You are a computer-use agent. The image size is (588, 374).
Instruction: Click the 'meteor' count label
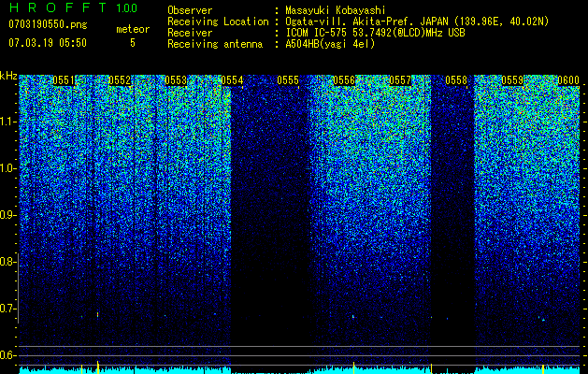(x=133, y=29)
